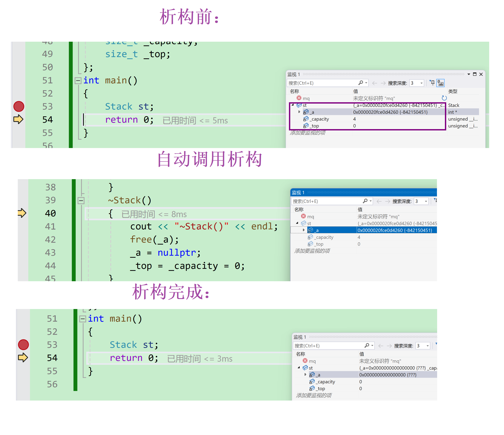This screenshot has width=504, height=435.
Task: Click the search magnifier icon in top watch panel
Action: 361,83
